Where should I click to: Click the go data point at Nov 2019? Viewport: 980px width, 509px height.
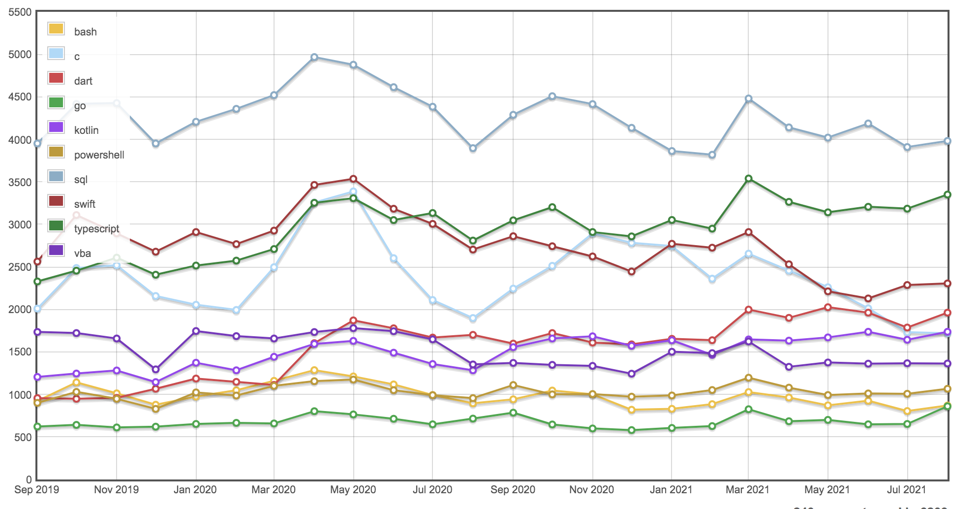117,428
